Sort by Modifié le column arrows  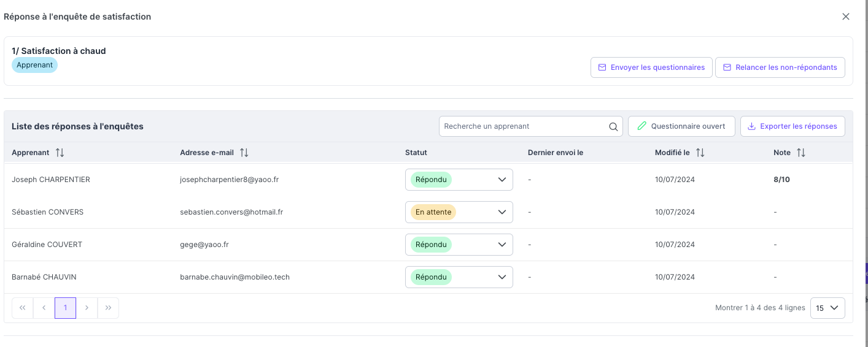point(700,153)
